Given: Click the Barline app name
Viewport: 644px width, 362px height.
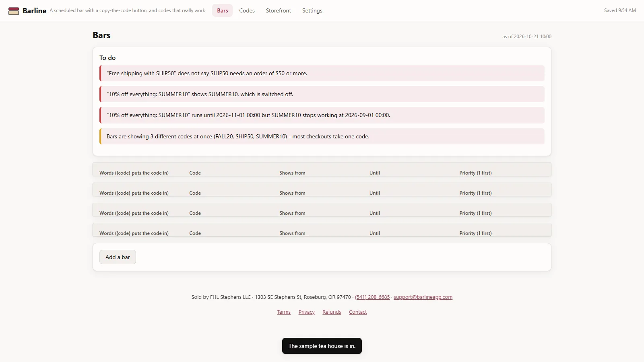Looking at the screenshot, I should pos(34,11).
